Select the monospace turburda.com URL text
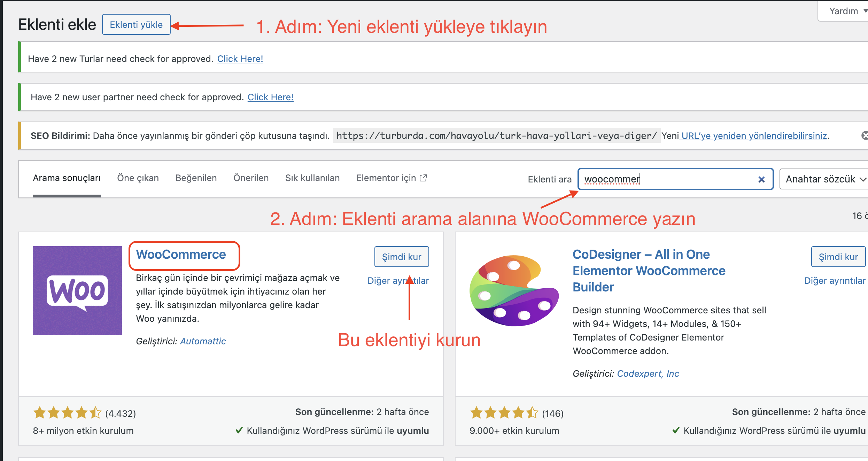Viewport: 868px width, 461px height. [x=497, y=136]
